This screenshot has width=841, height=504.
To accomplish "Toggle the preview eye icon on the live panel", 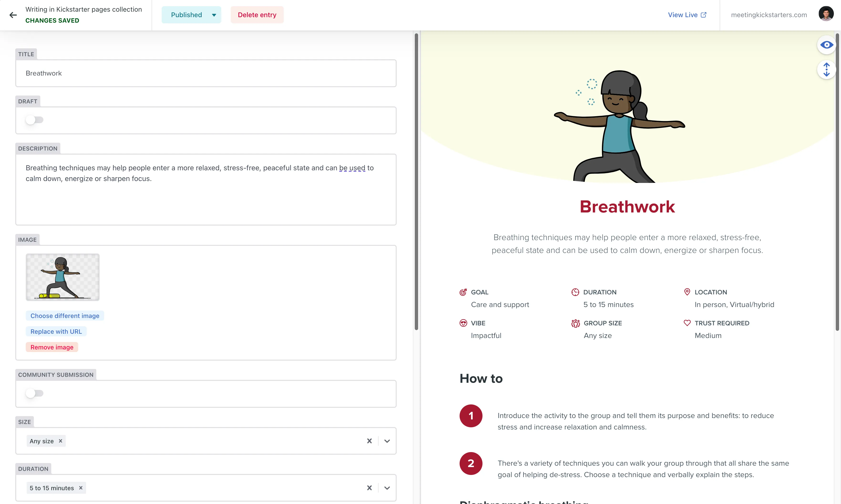I will 827,45.
